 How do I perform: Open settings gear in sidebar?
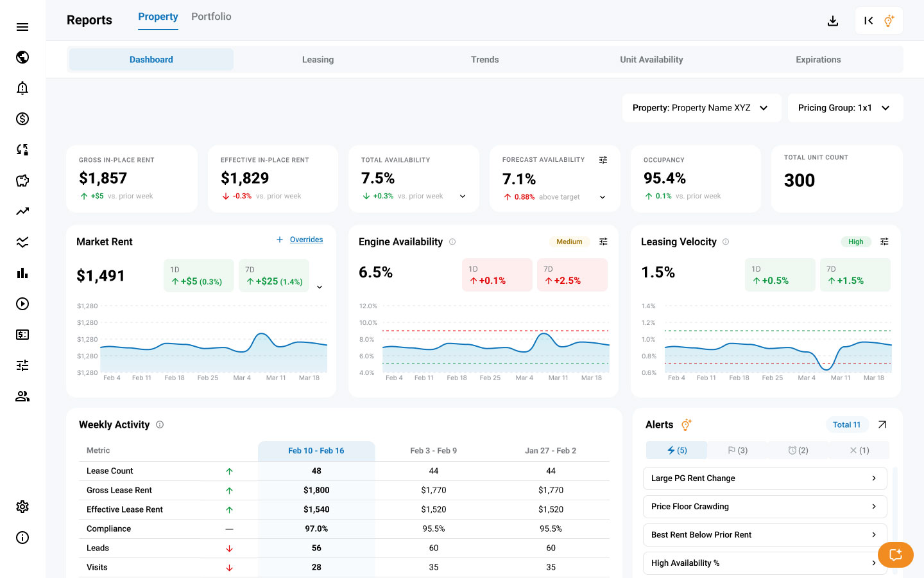point(22,507)
